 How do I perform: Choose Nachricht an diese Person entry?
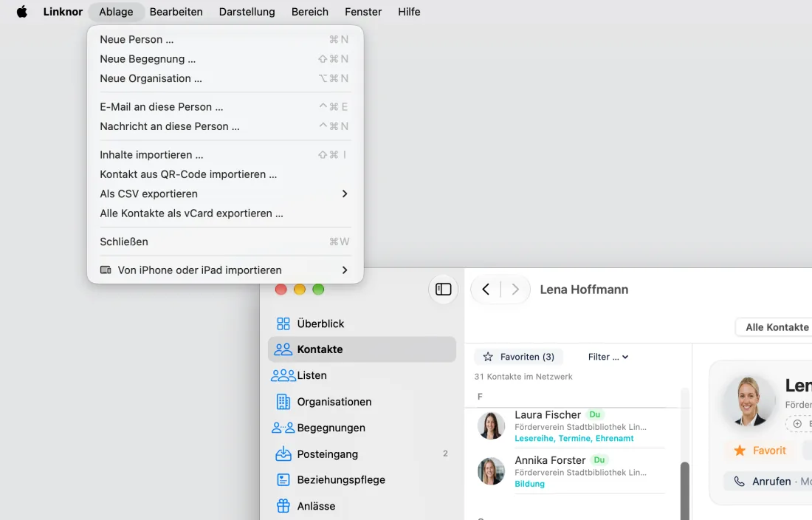[225, 126]
